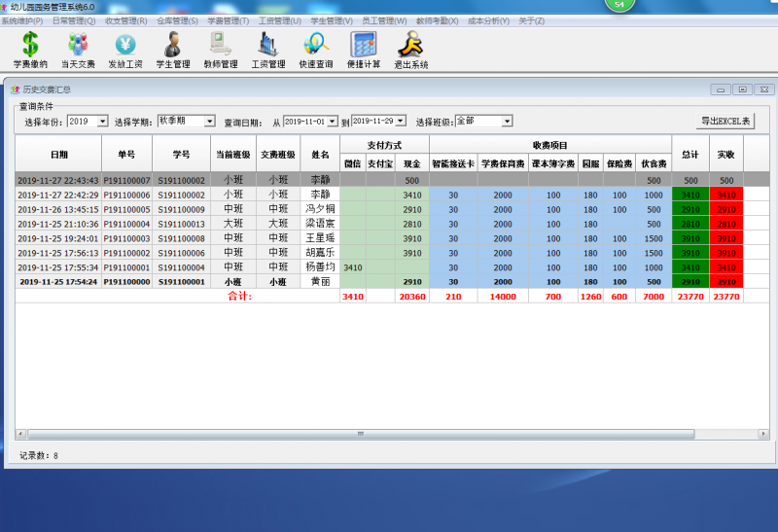Click the name cell 王星瑶
778x532 pixels.
[x=320, y=238]
